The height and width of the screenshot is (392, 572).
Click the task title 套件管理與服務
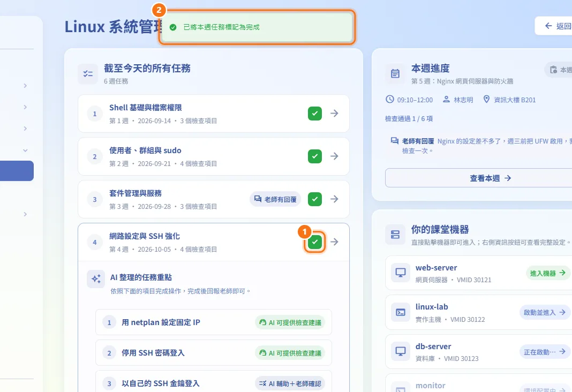point(136,193)
